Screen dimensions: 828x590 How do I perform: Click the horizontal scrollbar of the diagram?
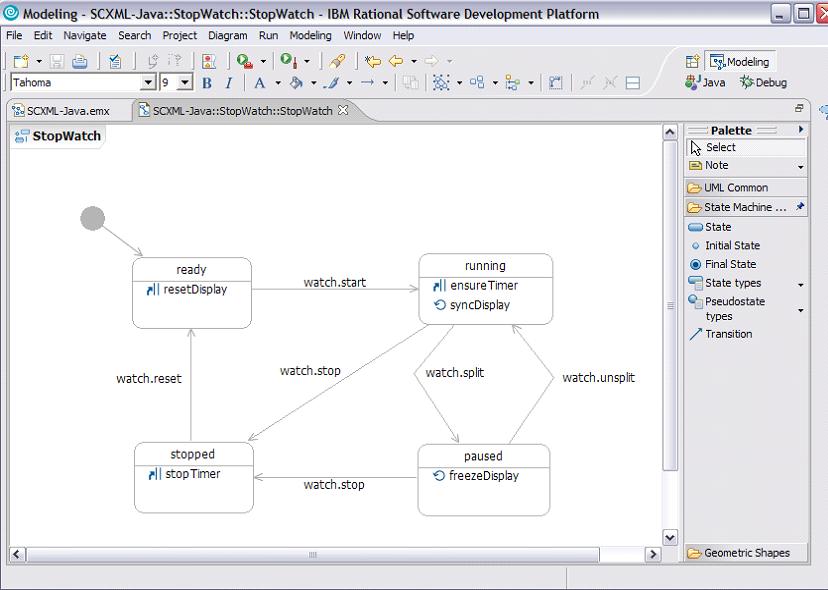point(313,554)
